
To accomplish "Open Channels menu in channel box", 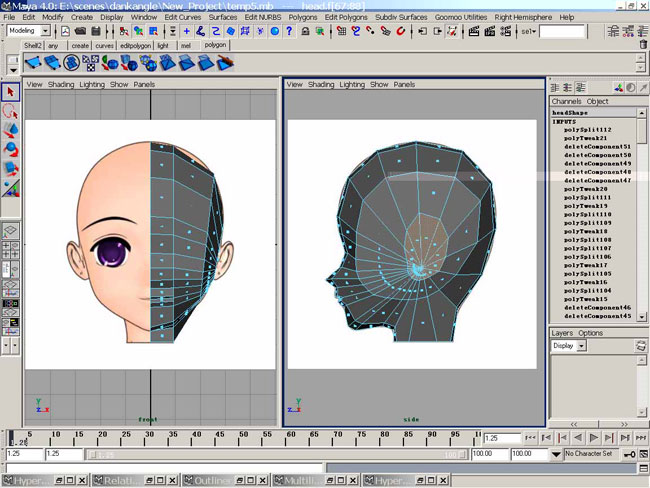I will (x=566, y=101).
